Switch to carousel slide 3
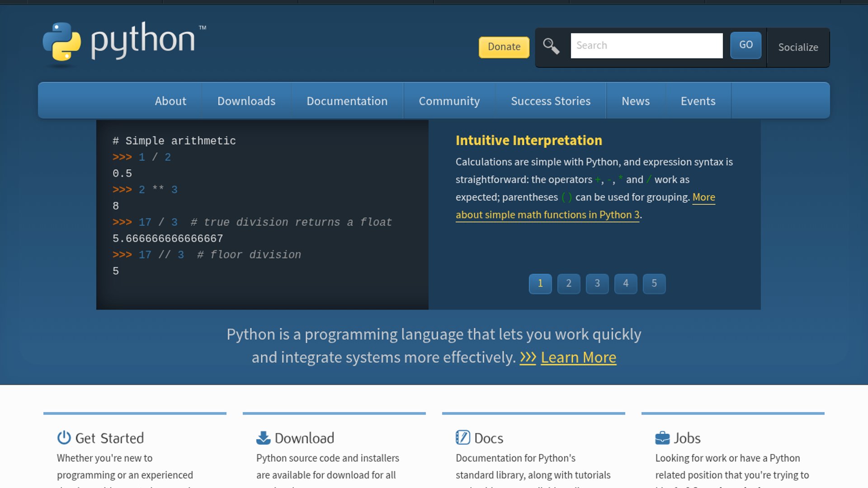 597,284
